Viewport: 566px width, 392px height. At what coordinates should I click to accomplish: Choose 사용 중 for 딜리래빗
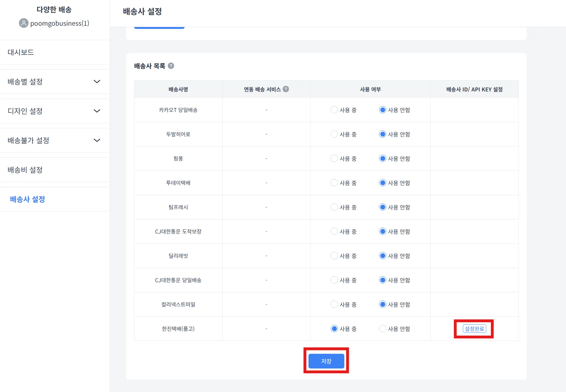click(334, 256)
